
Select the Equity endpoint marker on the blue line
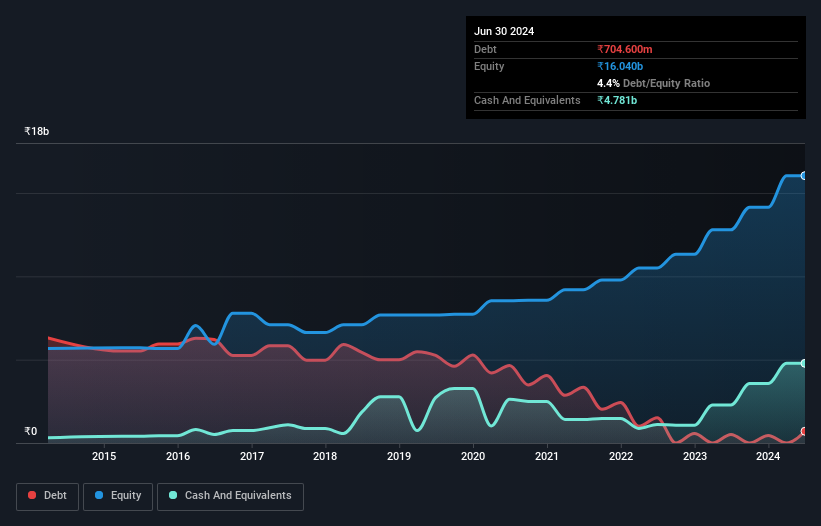point(804,176)
